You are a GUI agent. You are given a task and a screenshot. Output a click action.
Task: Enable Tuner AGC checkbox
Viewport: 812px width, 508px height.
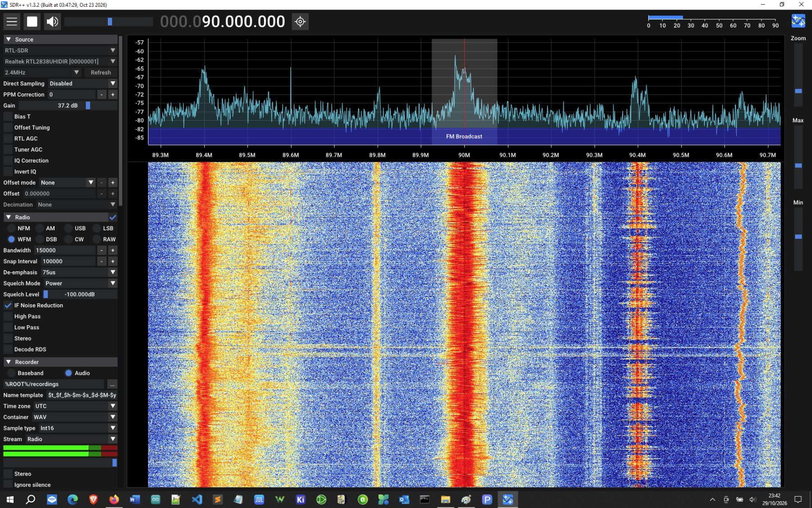[8, 149]
